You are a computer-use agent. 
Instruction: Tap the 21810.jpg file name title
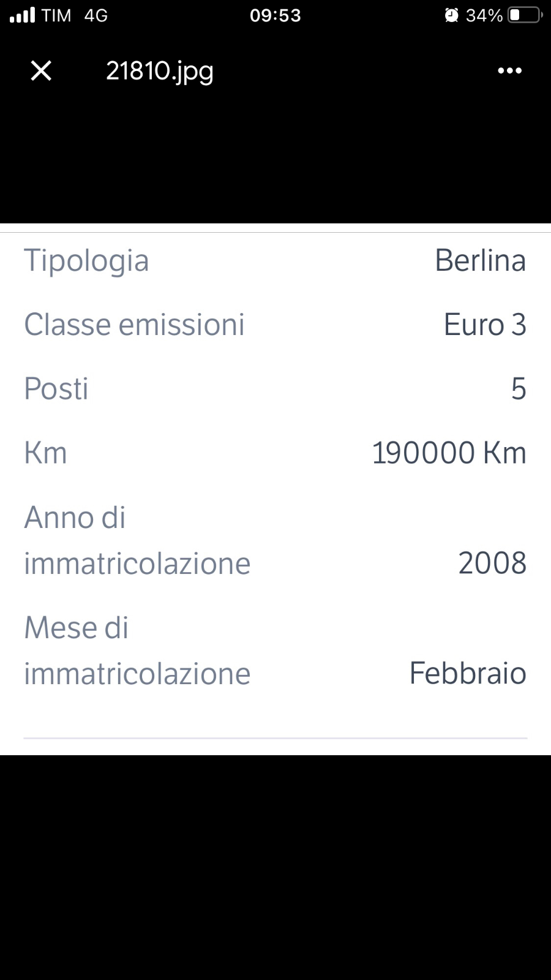coord(159,71)
